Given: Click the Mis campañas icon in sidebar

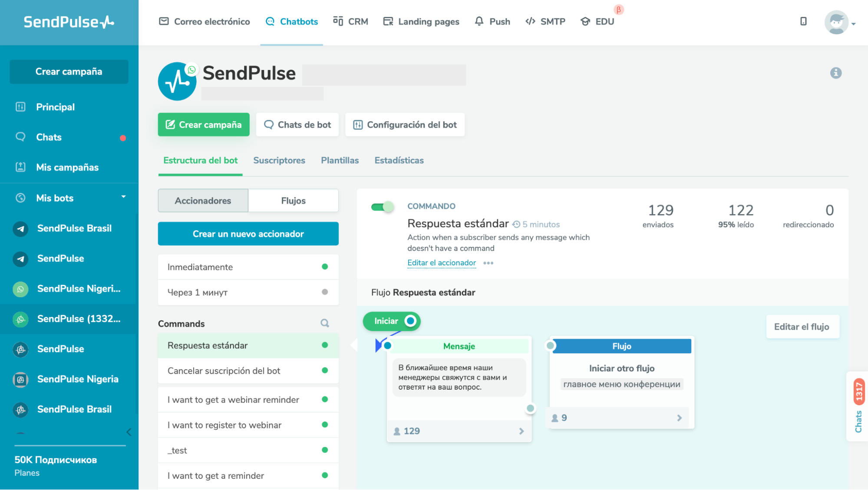Looking at the screenshot, I should (x=20, y=167).
